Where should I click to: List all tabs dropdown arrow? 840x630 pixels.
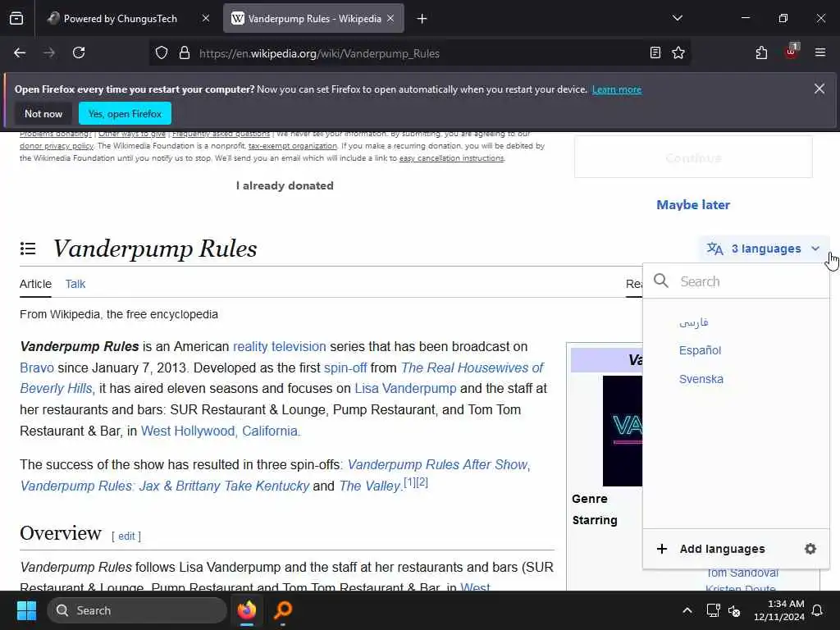(x=678, y=18)
